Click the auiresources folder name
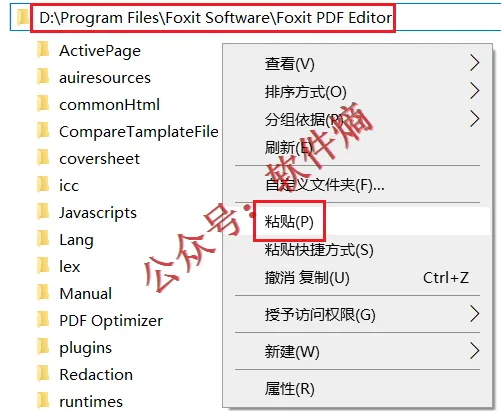501x411 pixels. click(x=105, y=78)
